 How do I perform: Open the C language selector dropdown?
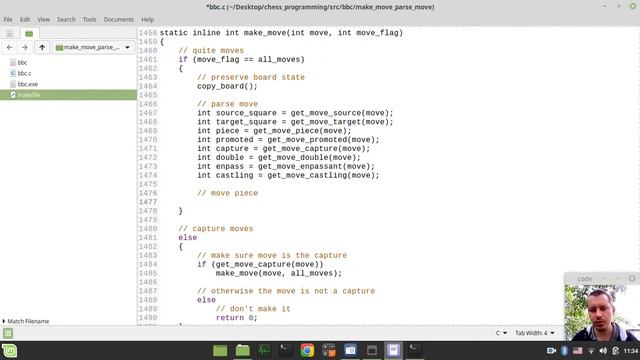[501, 333]
